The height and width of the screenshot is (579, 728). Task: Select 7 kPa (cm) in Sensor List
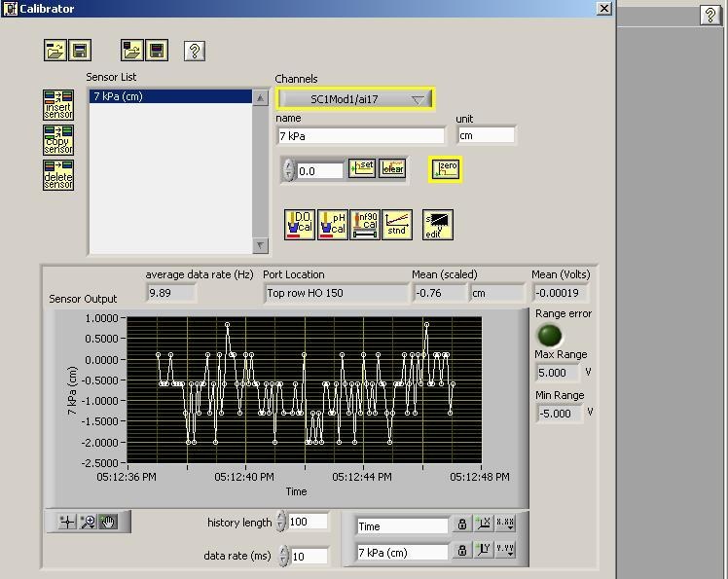click(170, 96)
